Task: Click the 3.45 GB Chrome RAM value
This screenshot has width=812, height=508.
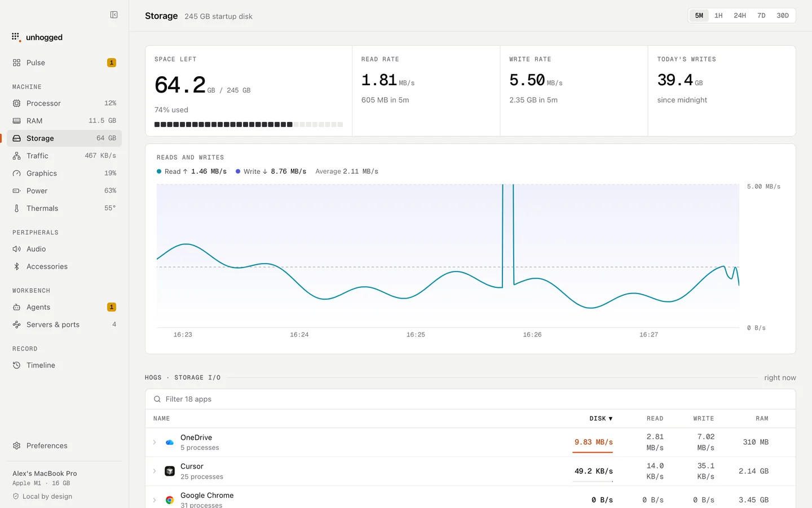Action: coord(753,500)
